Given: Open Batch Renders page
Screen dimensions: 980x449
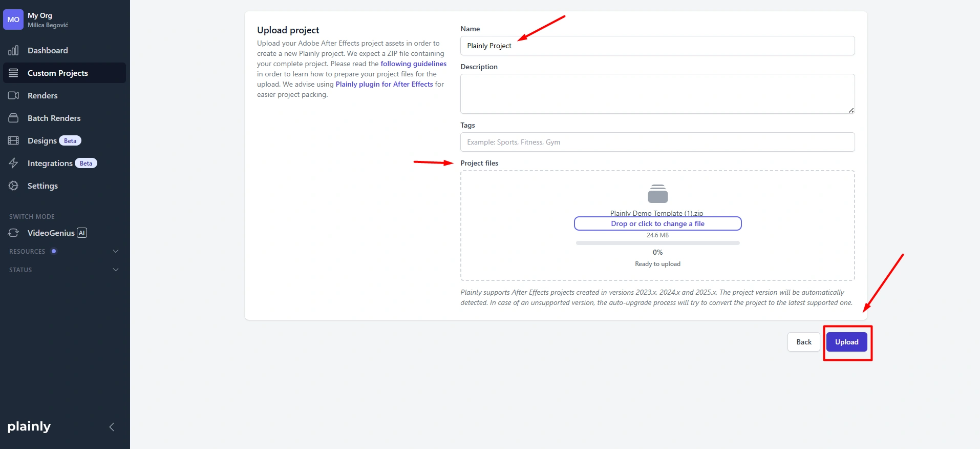Looking at the screenshot, I should tap(65, 118).
